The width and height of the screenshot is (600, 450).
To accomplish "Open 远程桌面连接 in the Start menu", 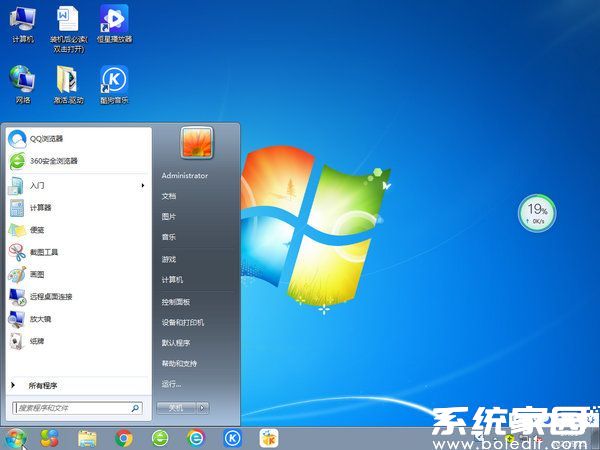I will pos(78,297).
